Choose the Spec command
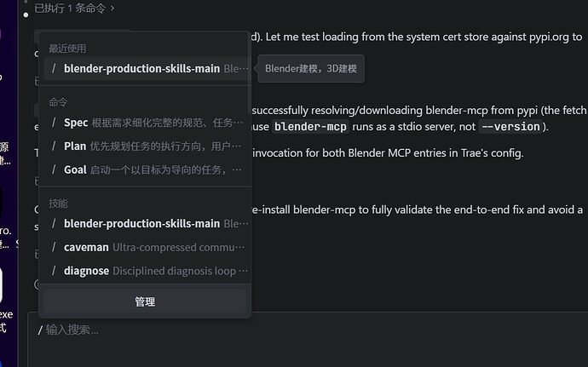 pos(147,123)
